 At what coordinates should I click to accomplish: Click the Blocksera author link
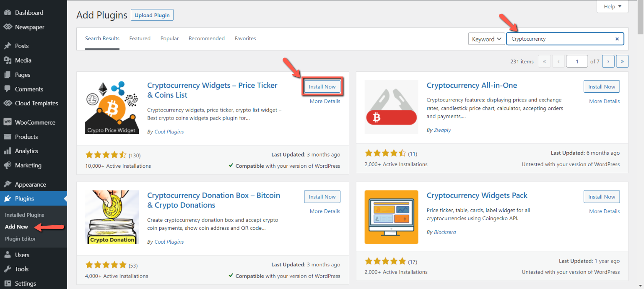point(445,232)
